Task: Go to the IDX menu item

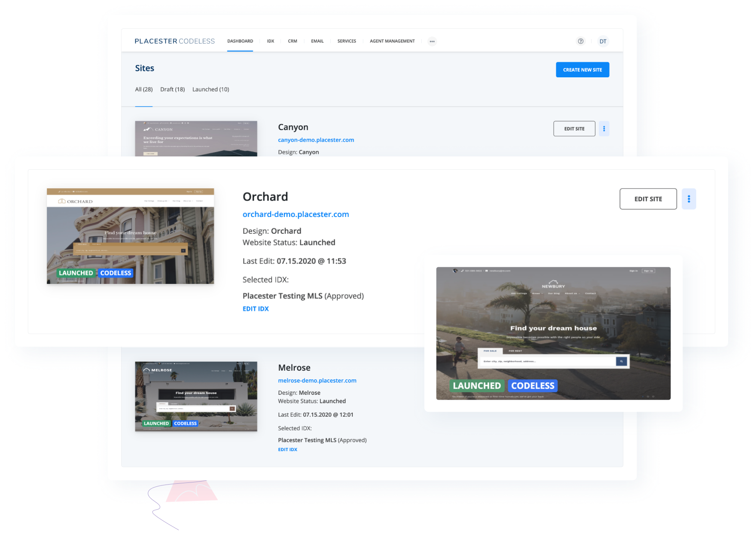Action: (270, 41)
